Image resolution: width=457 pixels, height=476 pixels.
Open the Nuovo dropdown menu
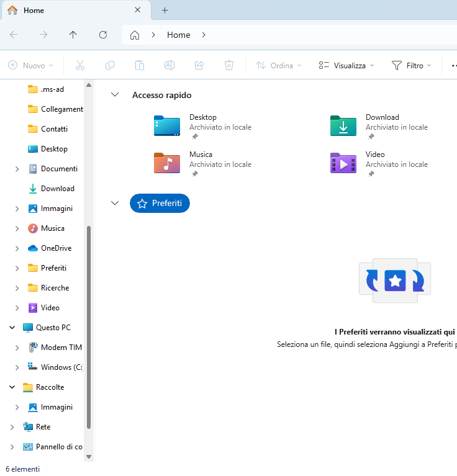coord(30,65)
